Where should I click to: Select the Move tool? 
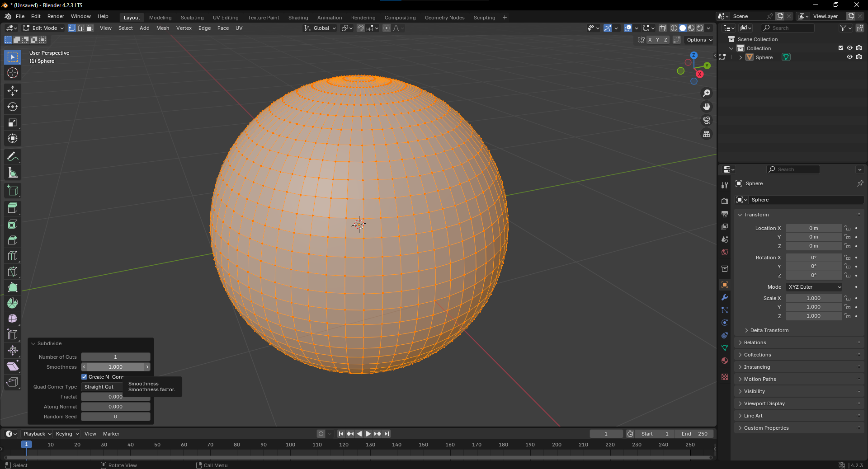coord(12,91)
